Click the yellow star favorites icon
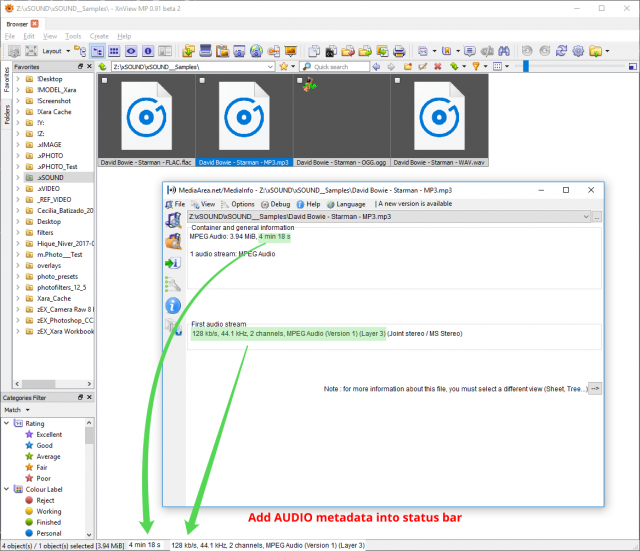 coord(283,66)
